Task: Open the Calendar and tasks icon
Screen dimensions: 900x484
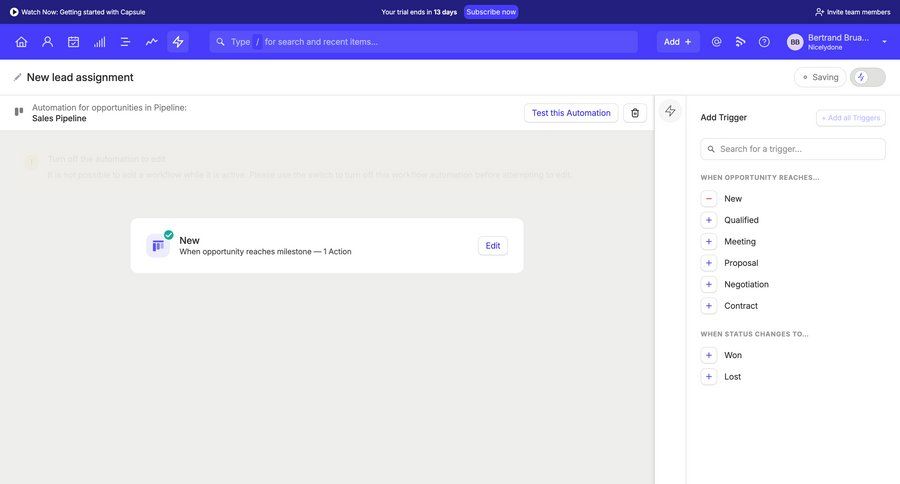Action: 73,42
